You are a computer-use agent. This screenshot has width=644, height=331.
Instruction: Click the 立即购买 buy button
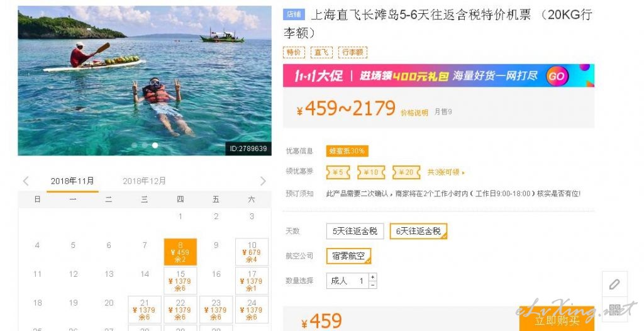pos(557,319)
